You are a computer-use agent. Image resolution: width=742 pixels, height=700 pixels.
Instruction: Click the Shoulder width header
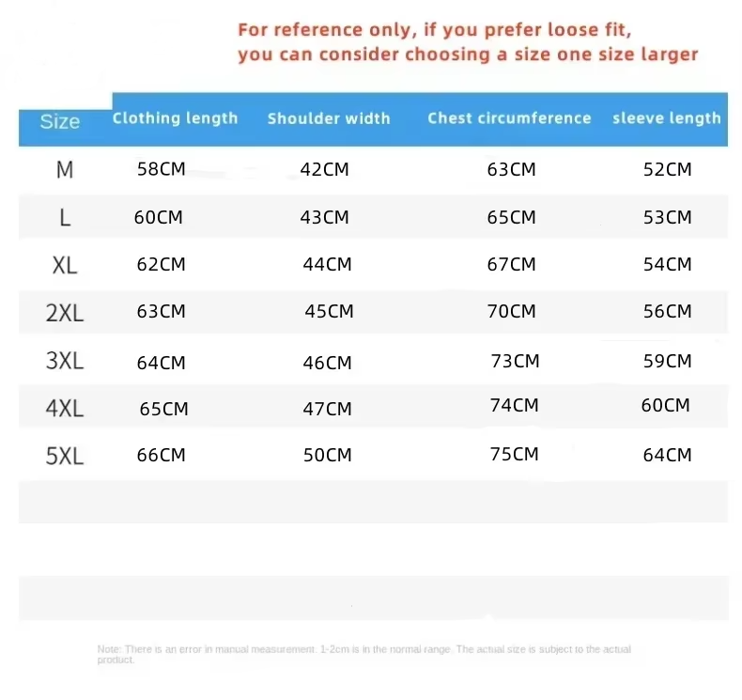[x=329, y=117]
